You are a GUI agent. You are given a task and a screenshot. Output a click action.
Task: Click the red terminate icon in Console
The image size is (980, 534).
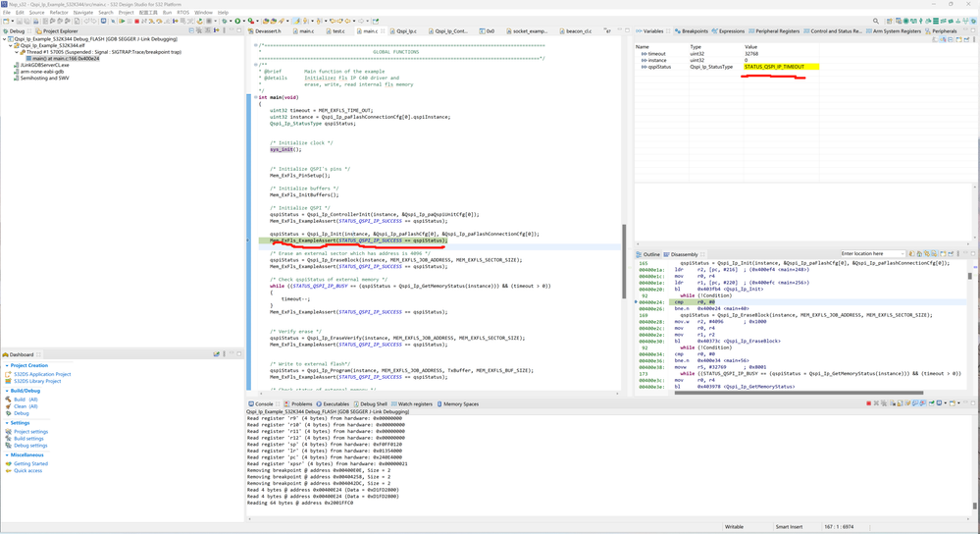(x=868, y=403)
